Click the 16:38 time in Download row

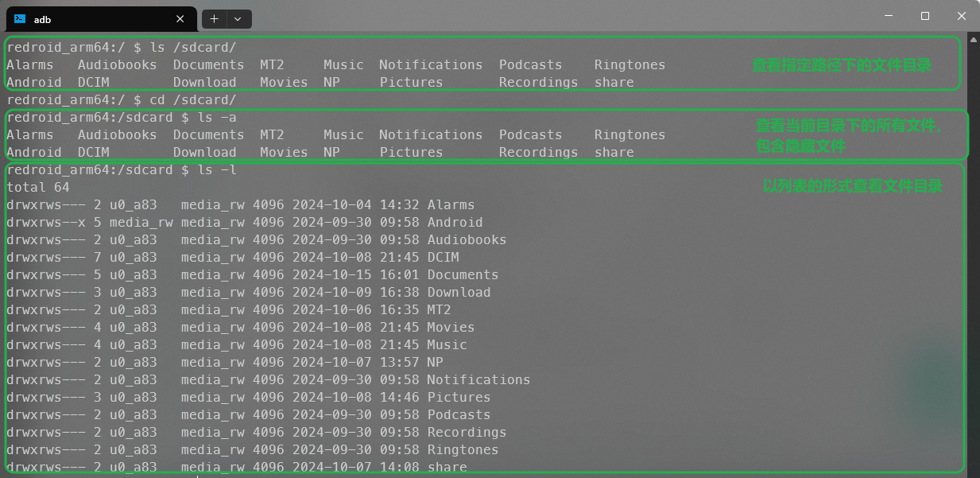(x=400, y=292)
